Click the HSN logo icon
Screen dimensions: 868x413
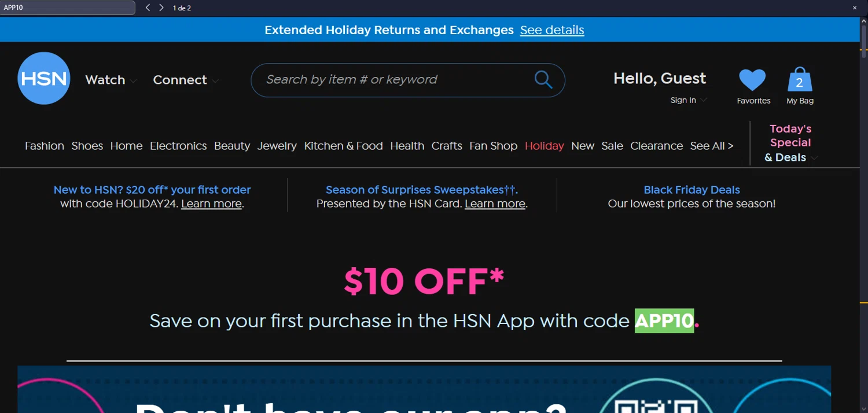[x=44, y=79]
